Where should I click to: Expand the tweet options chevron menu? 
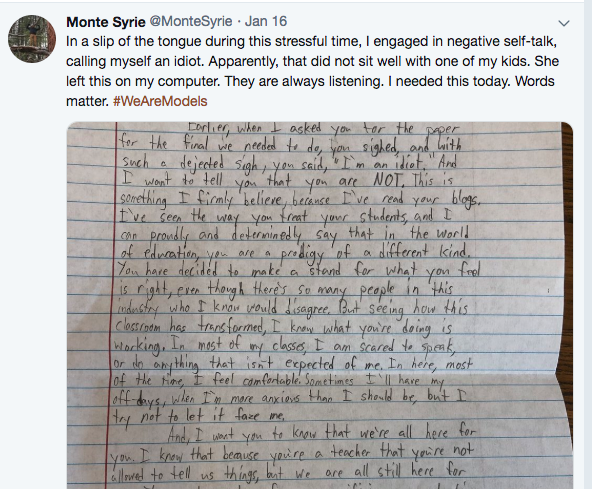564,23
